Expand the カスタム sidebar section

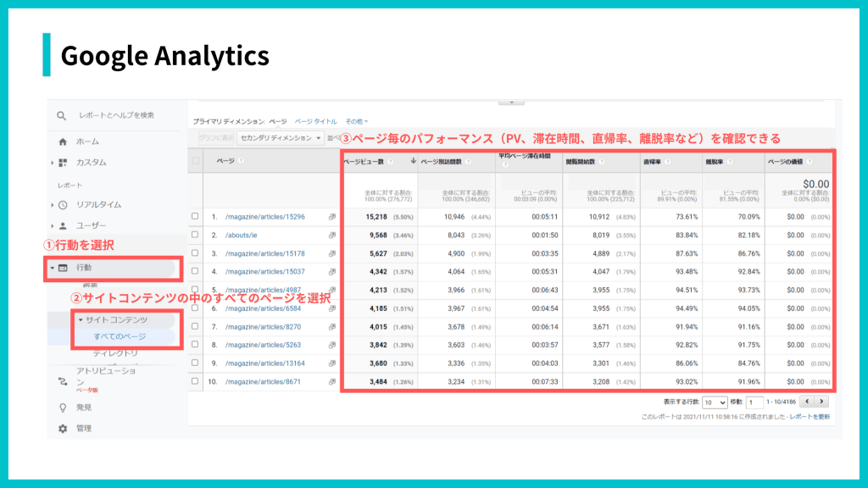52,163
